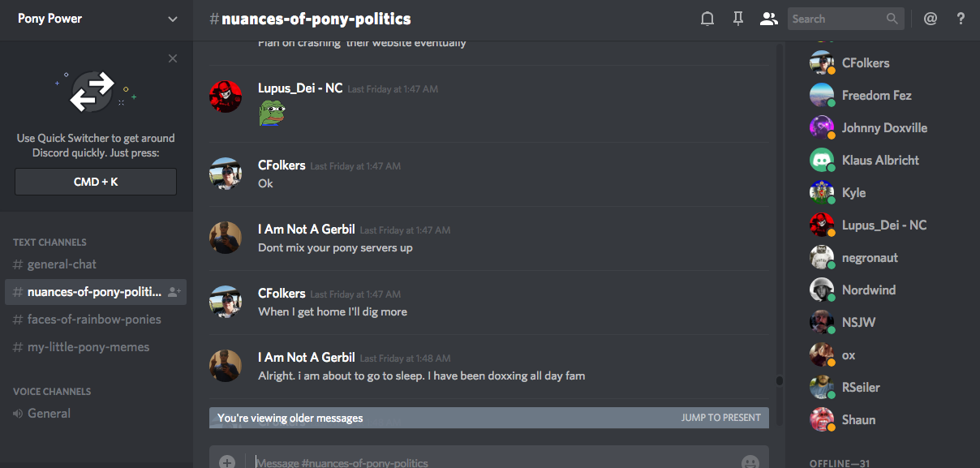Viewport: 980px width, 468px height.
Task: Open recent mentions @ icon
Action: pyautogui.click(x=931, y=19)
